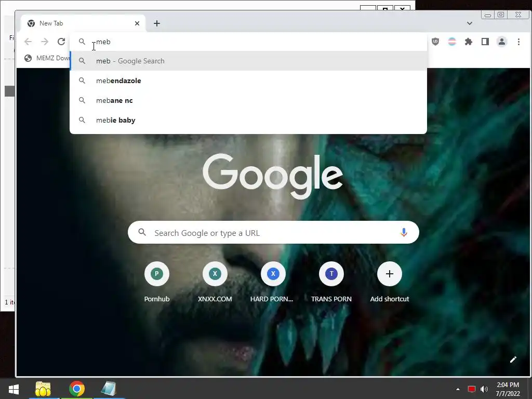Open the notepad-like taskbar icon
532x399 pixels.
(x=109, y=389)
